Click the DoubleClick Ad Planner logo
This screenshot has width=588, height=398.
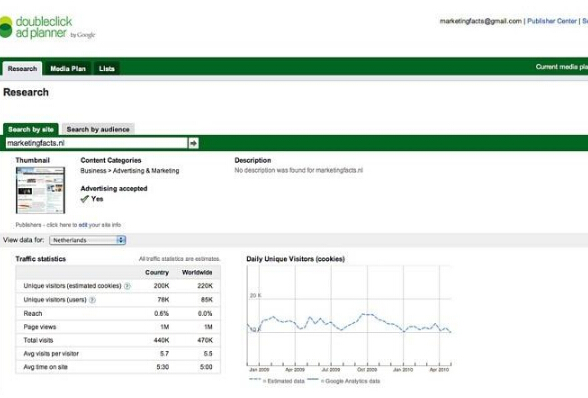click(x=48, y=27)
